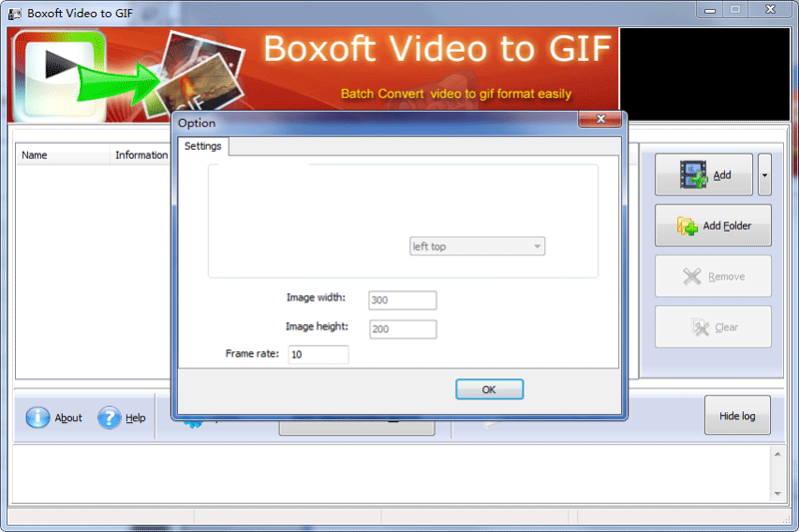Click the About info icon
This screenshot has width=799, height=532.
[x=38, y=418]
